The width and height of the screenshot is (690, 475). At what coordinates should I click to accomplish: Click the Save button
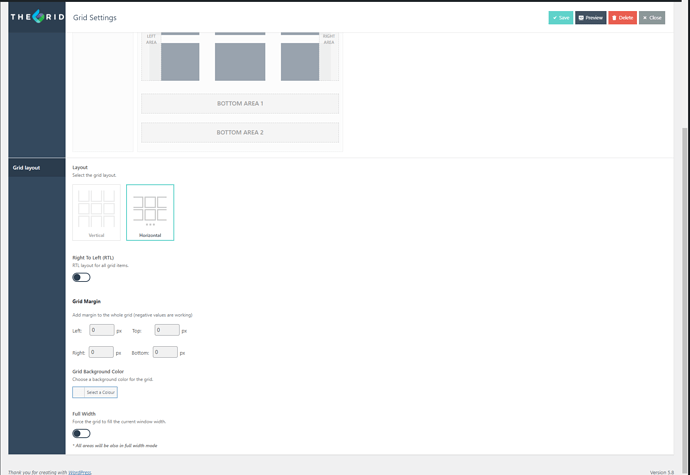coord(560,17)
